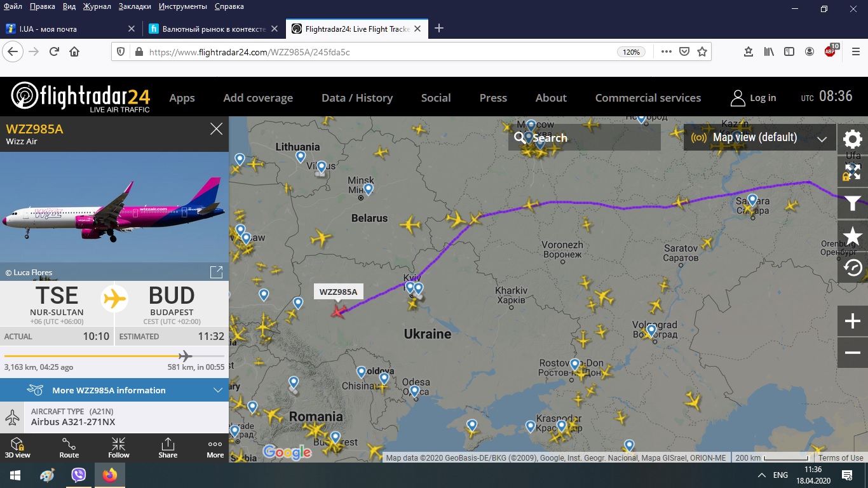The width and height of the screenshot is (868, 488).
Task: Click the Flightradar24 logo
Action: coord(81,97)
